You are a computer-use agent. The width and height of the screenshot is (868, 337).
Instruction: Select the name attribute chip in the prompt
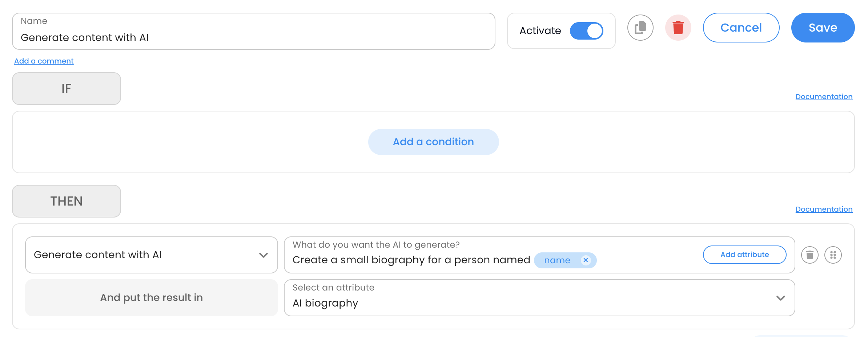[557, 260]
